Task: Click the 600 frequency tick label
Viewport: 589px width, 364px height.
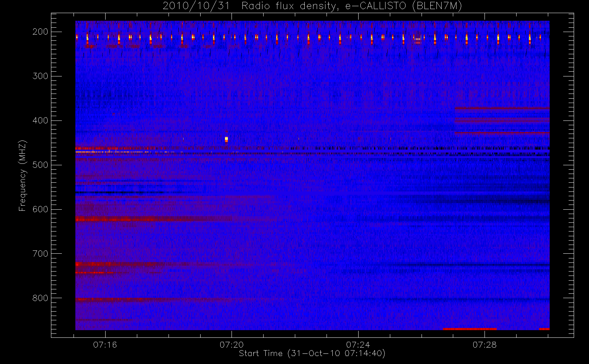Action: (40, 209)
